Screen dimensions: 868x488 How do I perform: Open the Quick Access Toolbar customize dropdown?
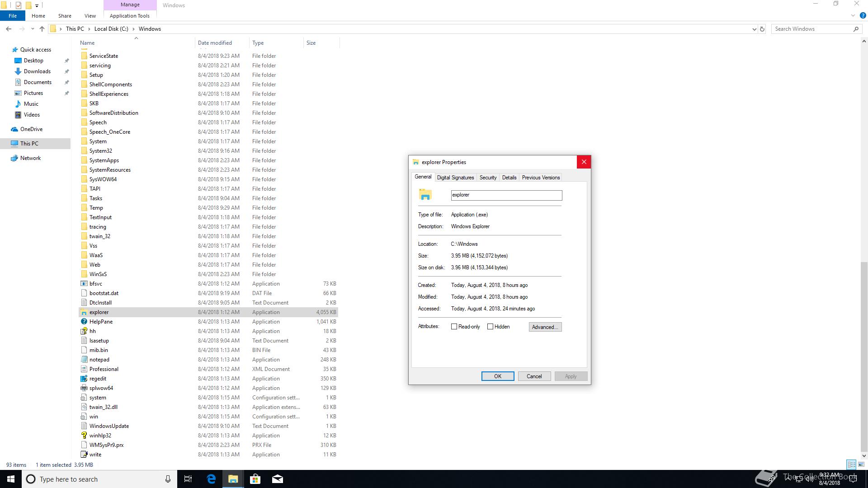click(37, 5)
